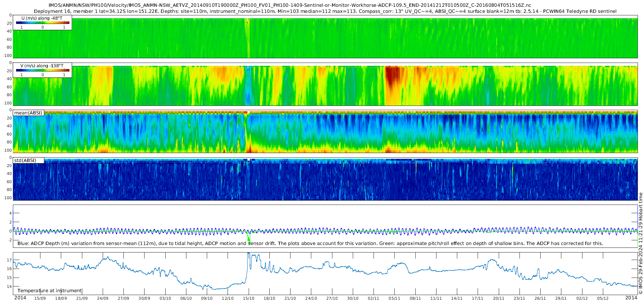Viewport: 644px width, 304px height.
Task: Click the dark red strong-current patch in V panel
Action: coord(392,76)
